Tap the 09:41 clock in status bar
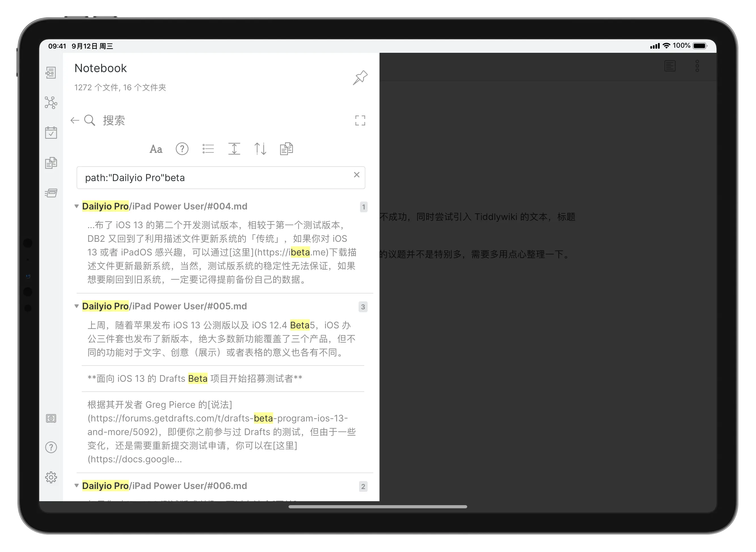Viewport: 756px width, 552px height. [x=57, y=46]
